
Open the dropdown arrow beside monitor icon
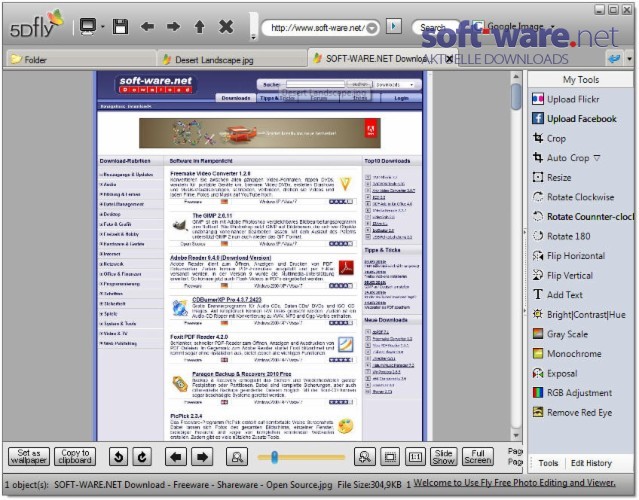(x=103, y=27)
